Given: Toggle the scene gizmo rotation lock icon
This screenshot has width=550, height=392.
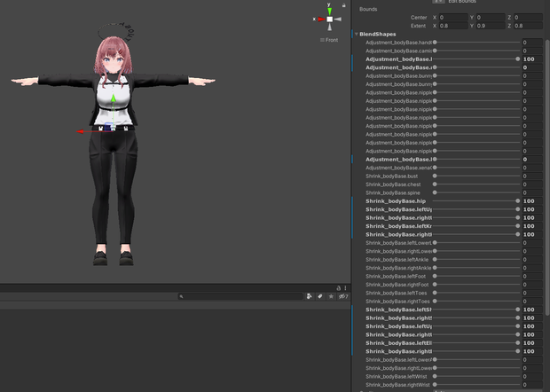Looking at the screenshot, I should point(344,5).
